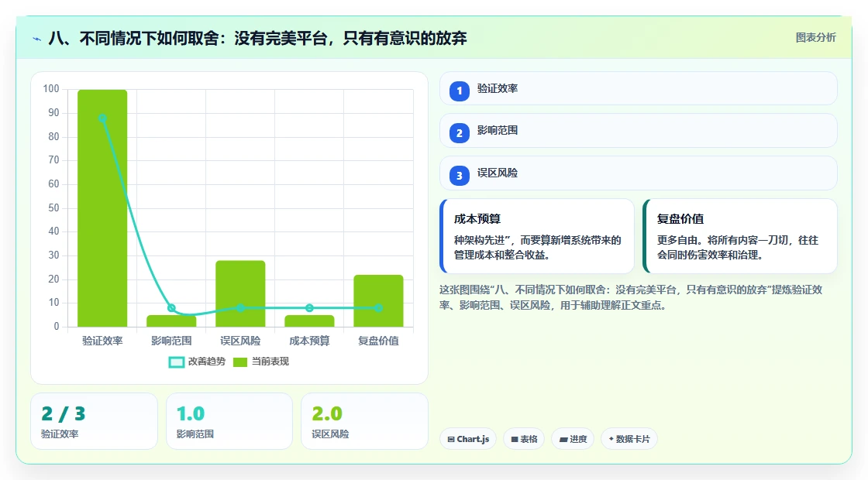Open the 验证效率 list item
The image size is (868, 480).
coord(639,88)
